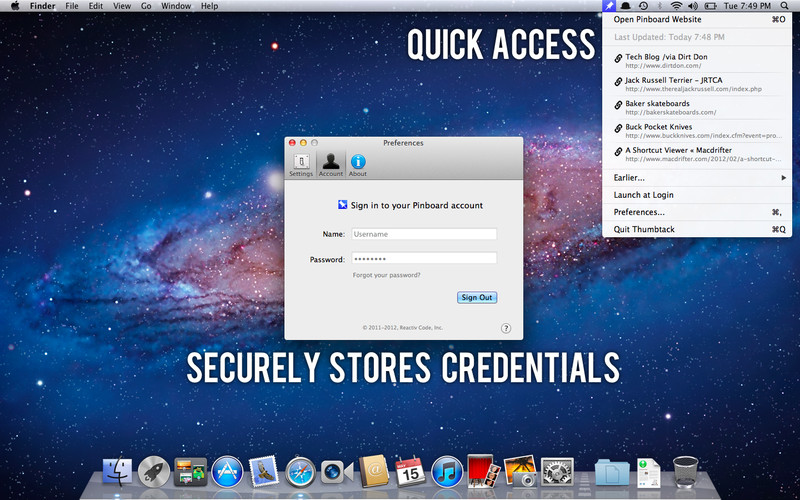Click the Forgot your password link
The width and height of the screenshot is (800, 500).
(x=386, y=275)
